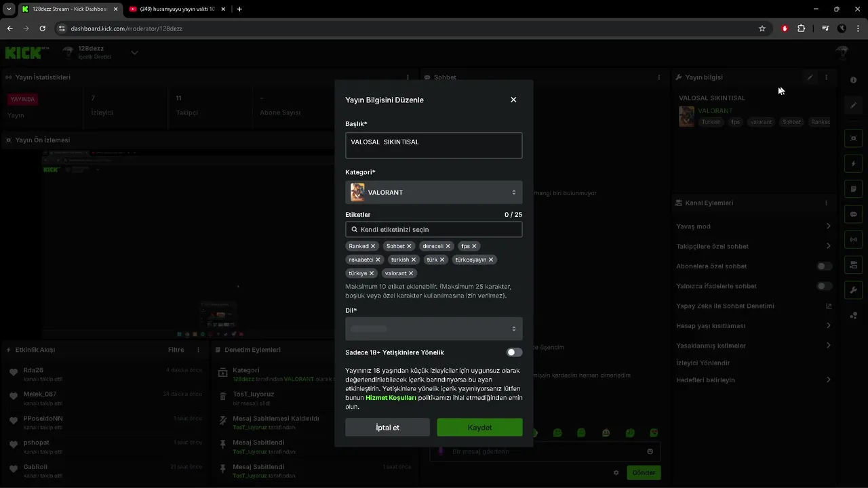Remove the valorant tag
The width and height of the screenshot is (868, 488).
coord(411,273)
